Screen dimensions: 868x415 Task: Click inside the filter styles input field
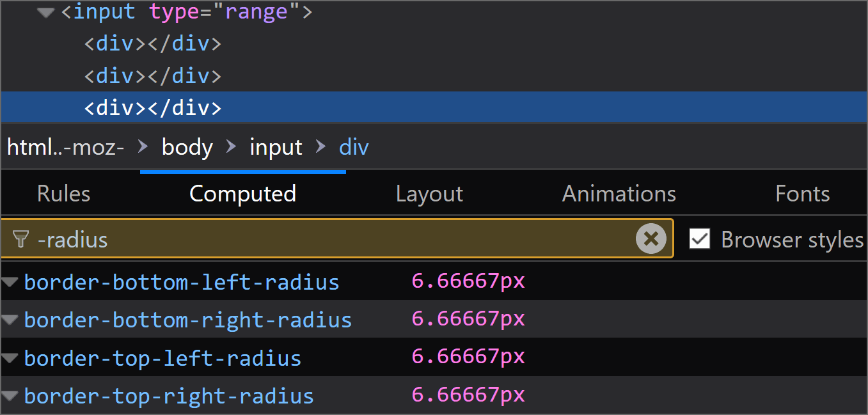click(x=320, y=239)
